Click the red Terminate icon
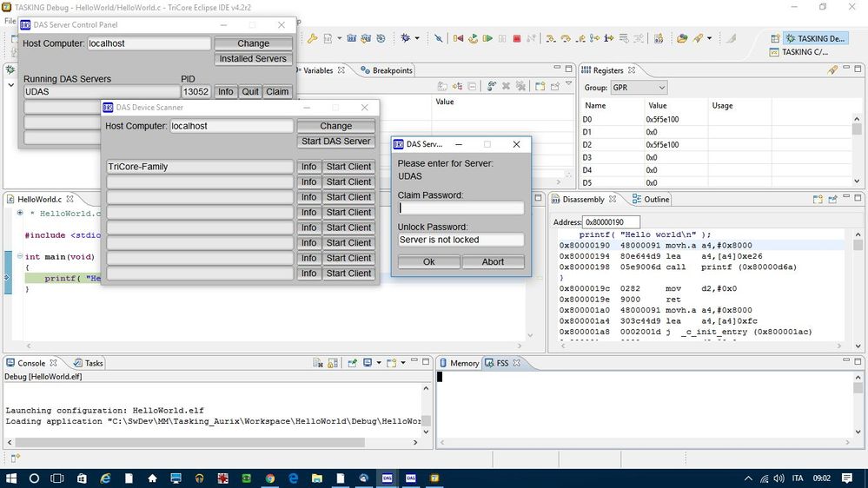Screen dimensions: 868x488 click(x=516, y=38)
